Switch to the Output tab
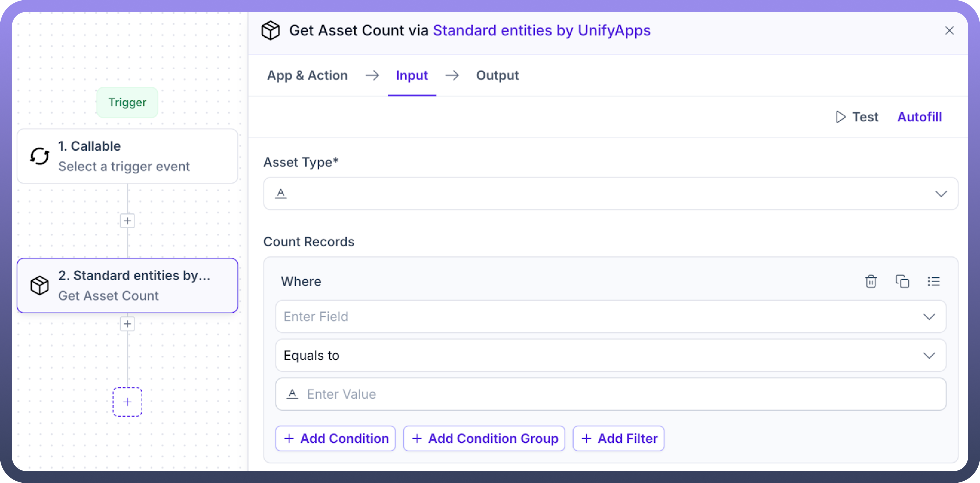 pos(497,75)
